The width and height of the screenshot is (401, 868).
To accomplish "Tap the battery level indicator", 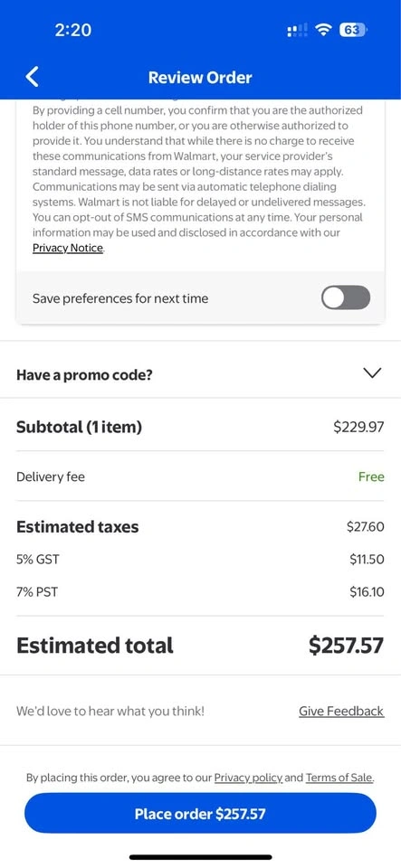I will click(x=353, y=31).
